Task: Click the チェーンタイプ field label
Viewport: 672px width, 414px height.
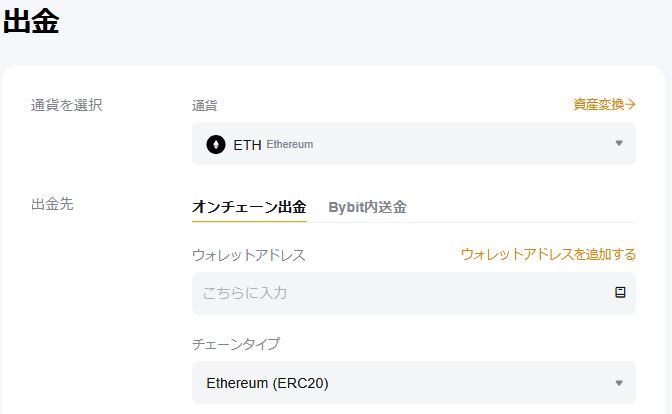Action: (x=236, y=344)
